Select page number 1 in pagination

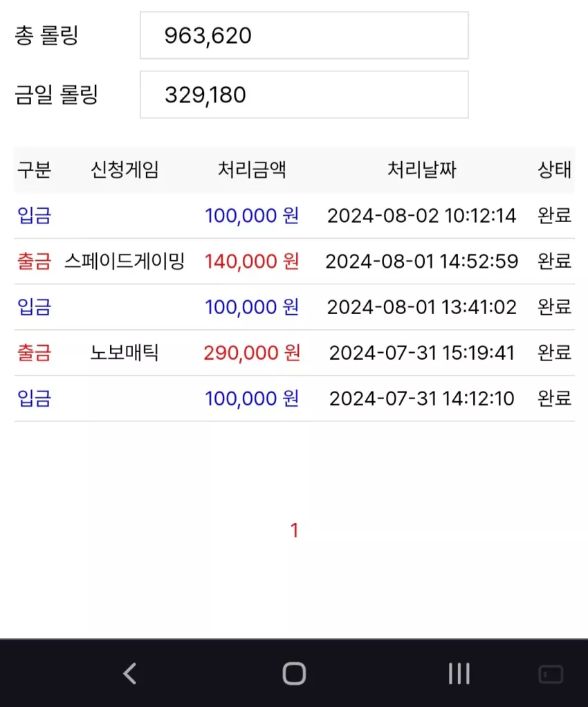[x=294, y=530]
